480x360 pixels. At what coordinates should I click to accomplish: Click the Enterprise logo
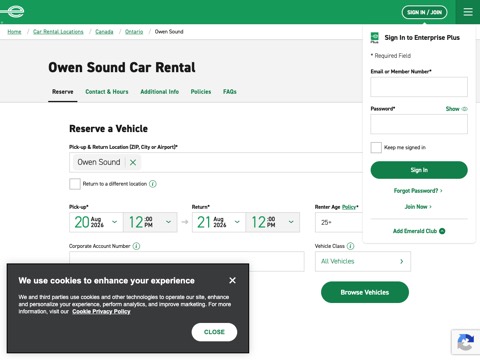[x=12, y=12]
